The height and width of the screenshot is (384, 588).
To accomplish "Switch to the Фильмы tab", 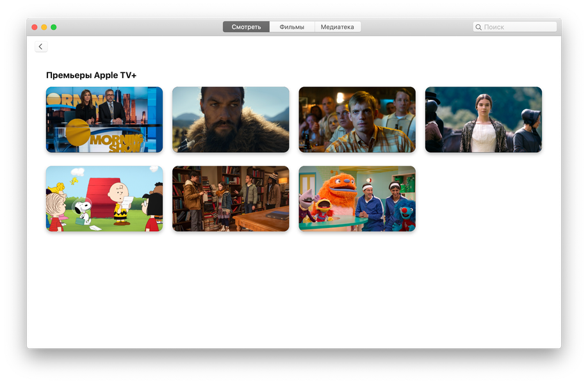I will (291, 27).
